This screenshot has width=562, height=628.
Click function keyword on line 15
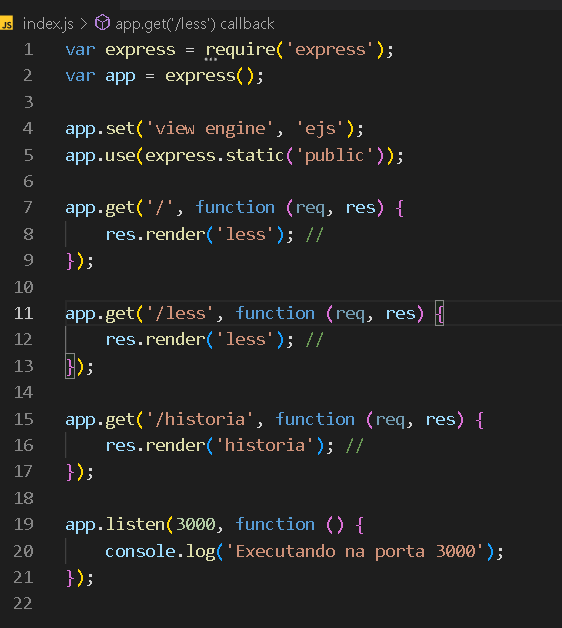pos(315,419)
